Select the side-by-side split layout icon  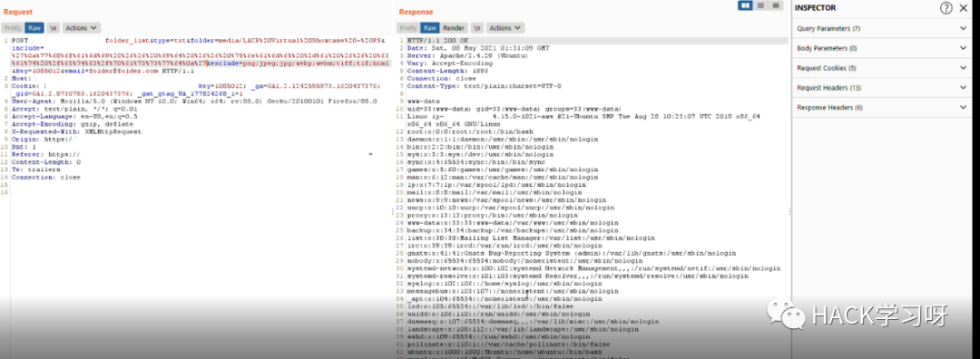point(745,5)
